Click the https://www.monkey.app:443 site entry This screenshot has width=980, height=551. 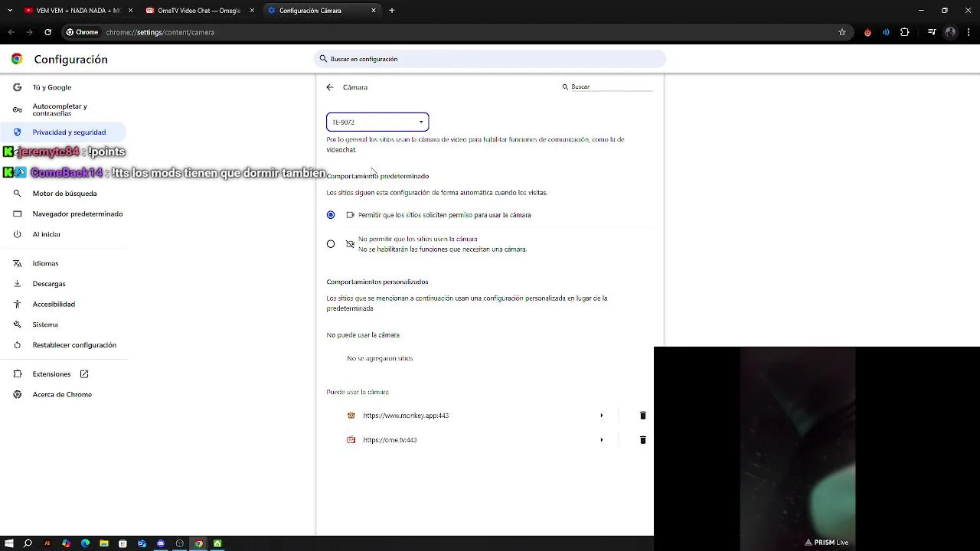click(x=406, y=416)
